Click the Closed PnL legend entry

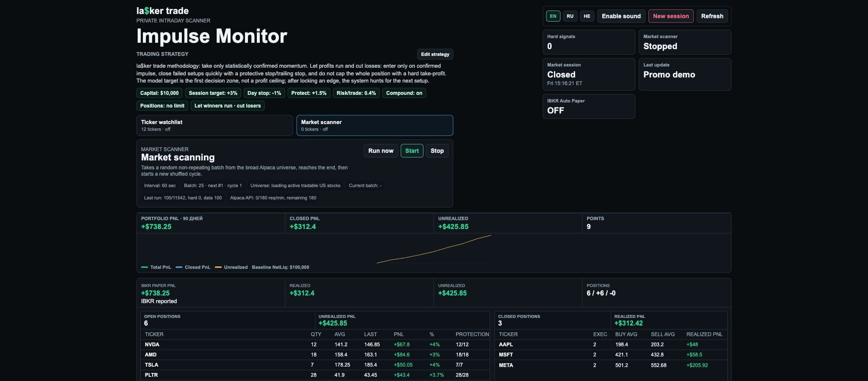click(193, 267)
